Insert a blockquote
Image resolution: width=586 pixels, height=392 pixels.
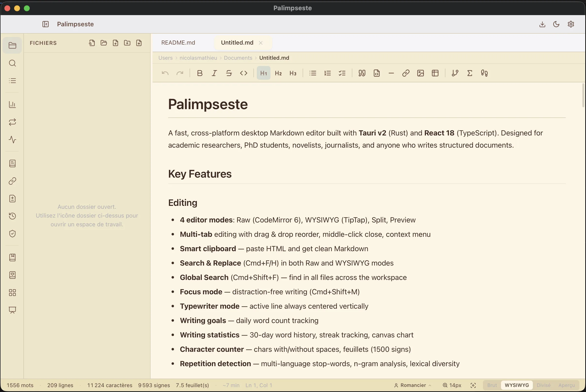tap(362, 73)
